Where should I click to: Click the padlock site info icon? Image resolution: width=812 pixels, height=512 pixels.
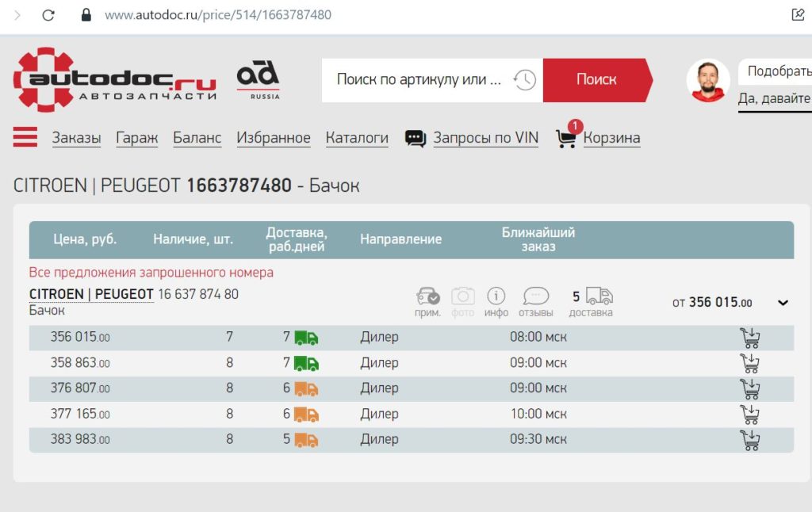pos(86,14)
